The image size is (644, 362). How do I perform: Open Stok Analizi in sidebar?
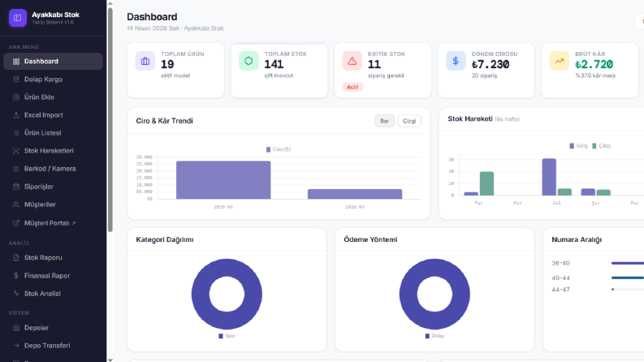point(53,294)
